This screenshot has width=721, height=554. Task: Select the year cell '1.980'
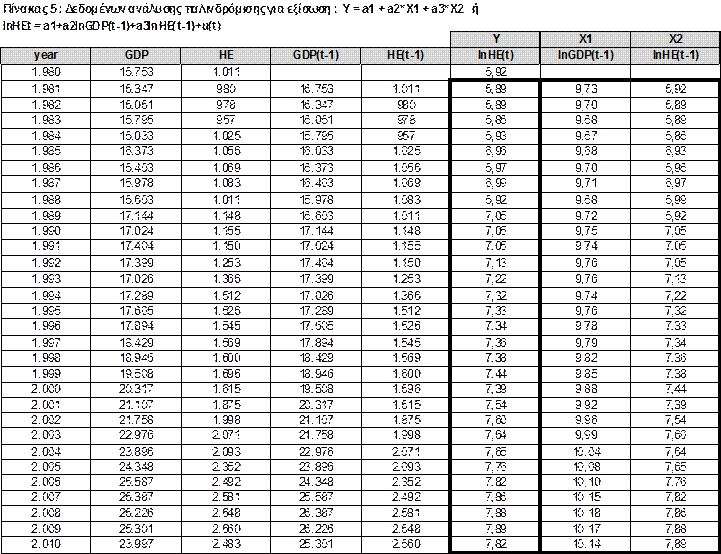[x=46, y=72]
